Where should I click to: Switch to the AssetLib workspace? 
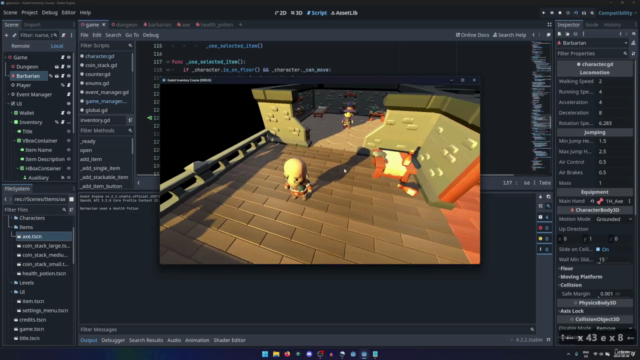tap(344, 13)
